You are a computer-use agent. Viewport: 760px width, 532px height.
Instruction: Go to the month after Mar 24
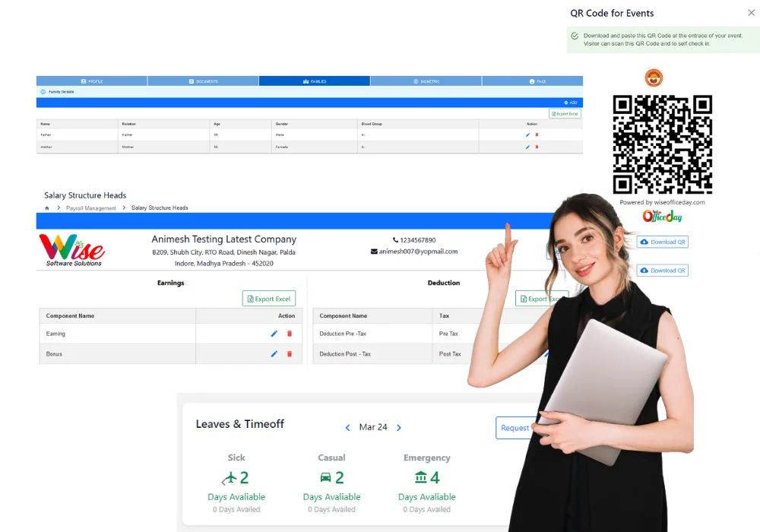(x=399, y=428)
